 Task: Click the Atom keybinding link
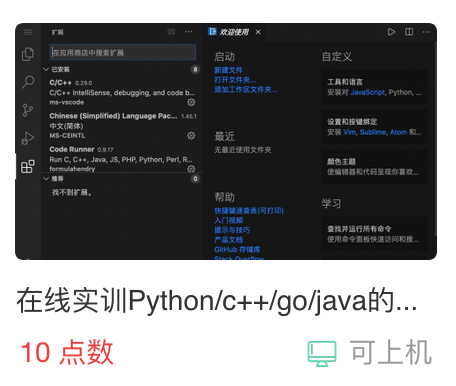coord(398,132)
